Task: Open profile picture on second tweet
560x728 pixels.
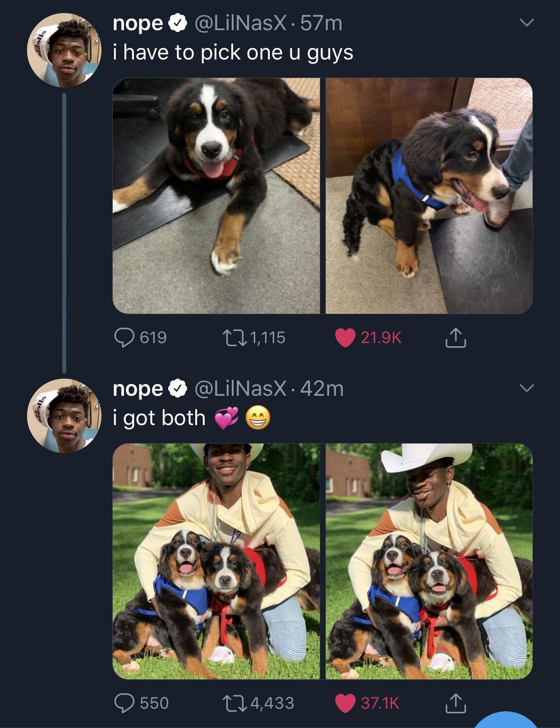Action: point(64,416)
